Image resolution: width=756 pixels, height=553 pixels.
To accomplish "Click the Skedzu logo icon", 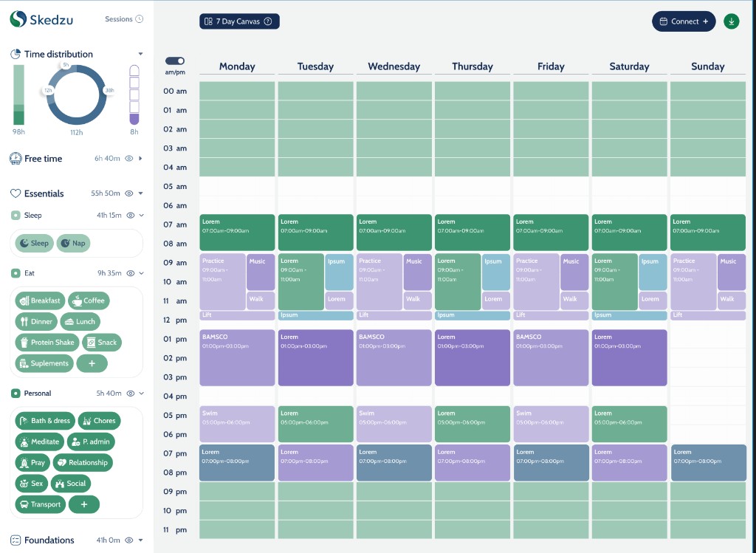I will coord(18,19).
